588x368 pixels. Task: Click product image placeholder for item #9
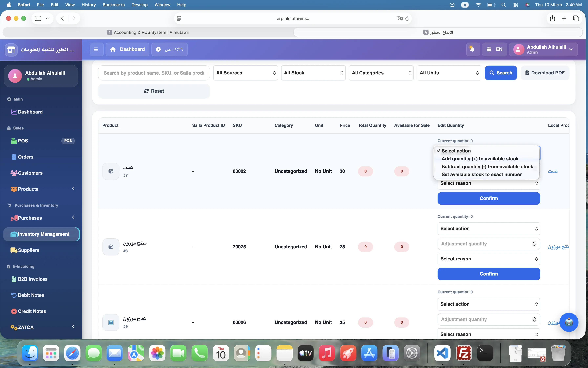pyautogui.click(x=111, y=322)
